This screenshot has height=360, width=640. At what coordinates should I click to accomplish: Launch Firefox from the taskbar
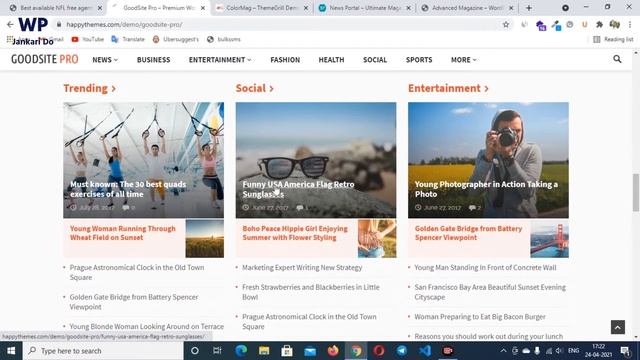333,351
